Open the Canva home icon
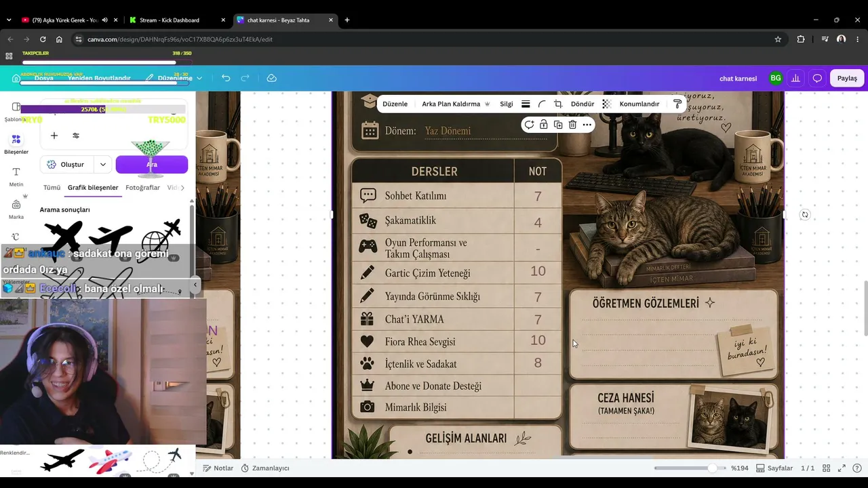This screenshot has height=488, width=868. 16,78
